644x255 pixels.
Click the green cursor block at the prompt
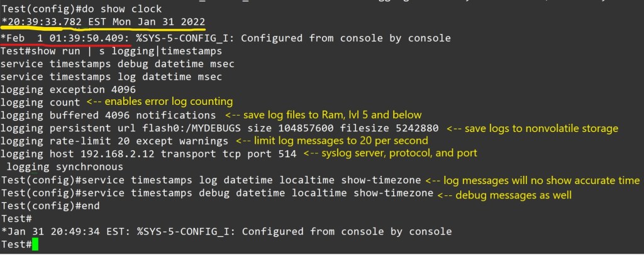[35, 244]
